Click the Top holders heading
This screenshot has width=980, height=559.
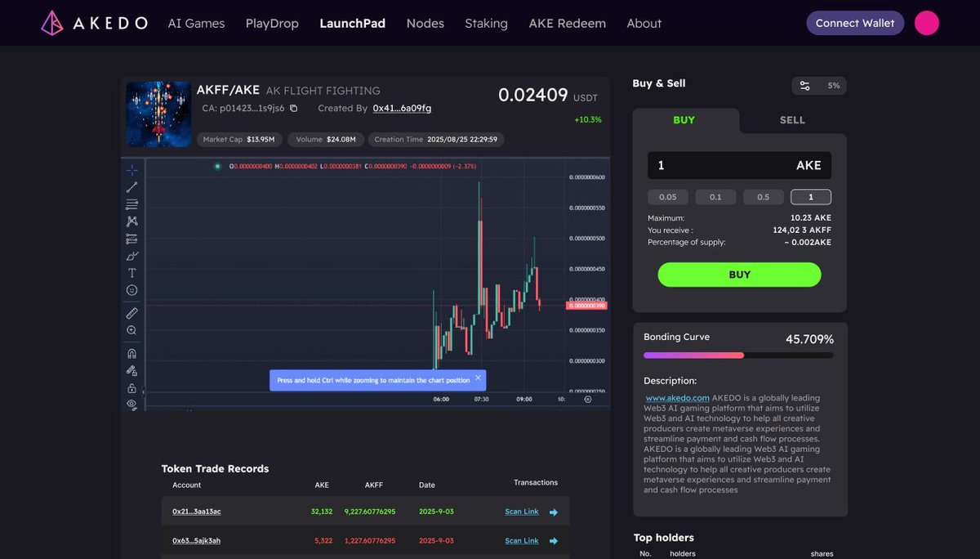coord(664,538)
